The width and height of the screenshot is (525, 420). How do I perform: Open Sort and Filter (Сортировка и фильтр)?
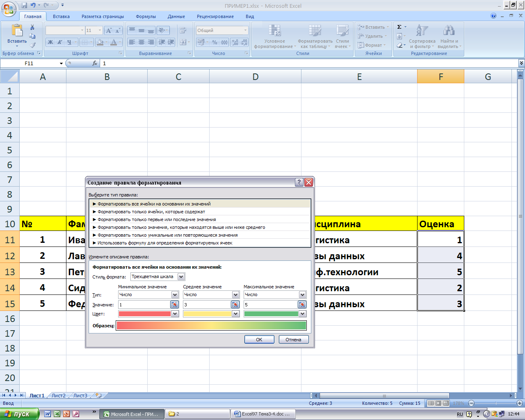click(x=422, y=37)
